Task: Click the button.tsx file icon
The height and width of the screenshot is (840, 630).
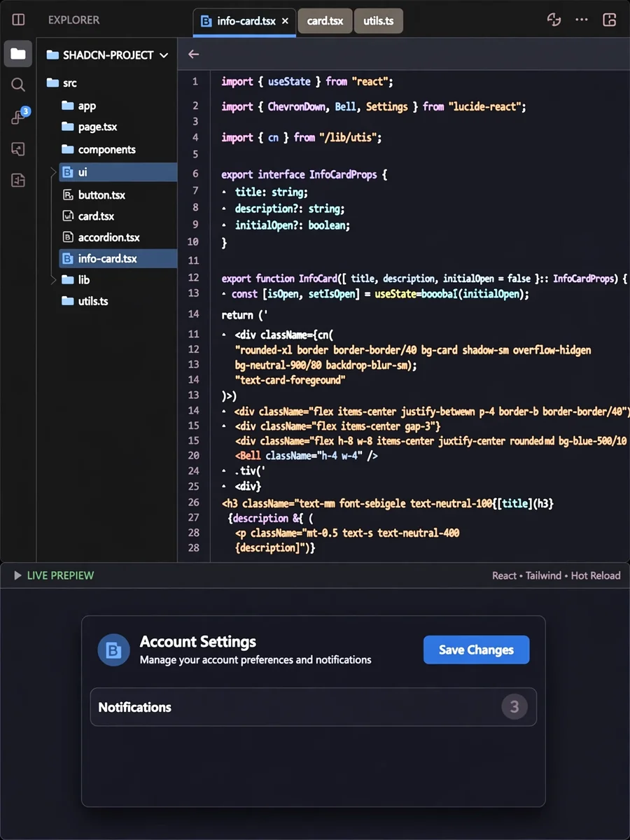Action: 68,195
